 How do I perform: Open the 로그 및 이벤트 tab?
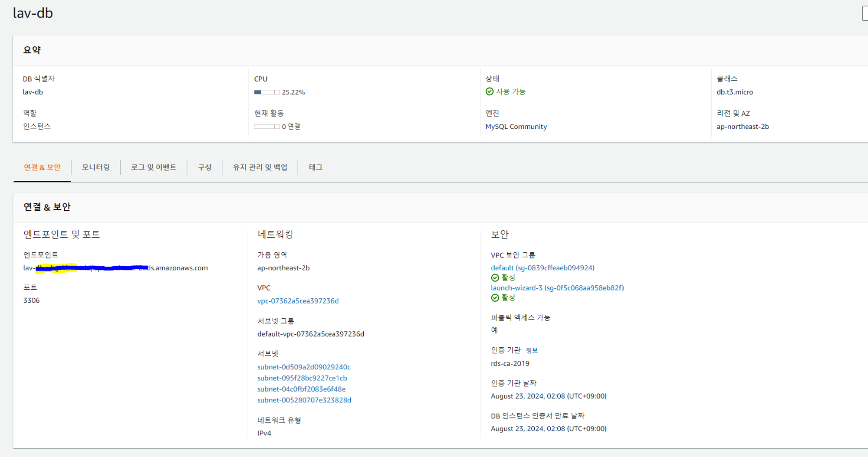point(154,167)
